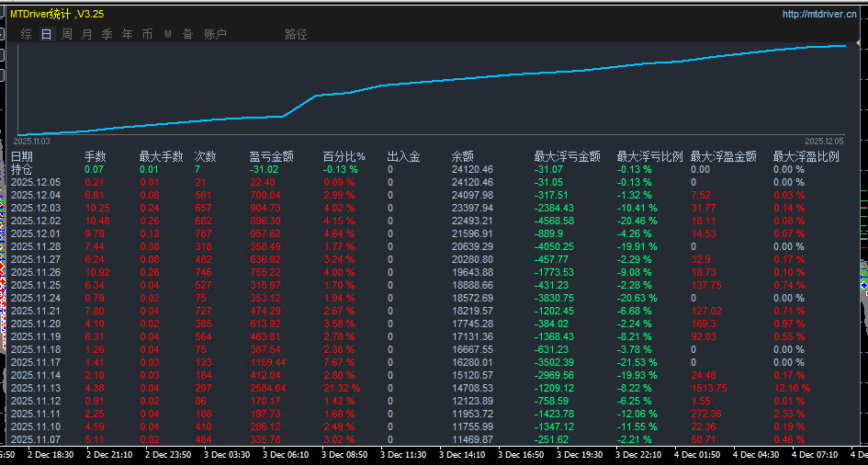Select the 2025.11.27 date row
Viewport: 868px width, 466px height.
(36, 259)
